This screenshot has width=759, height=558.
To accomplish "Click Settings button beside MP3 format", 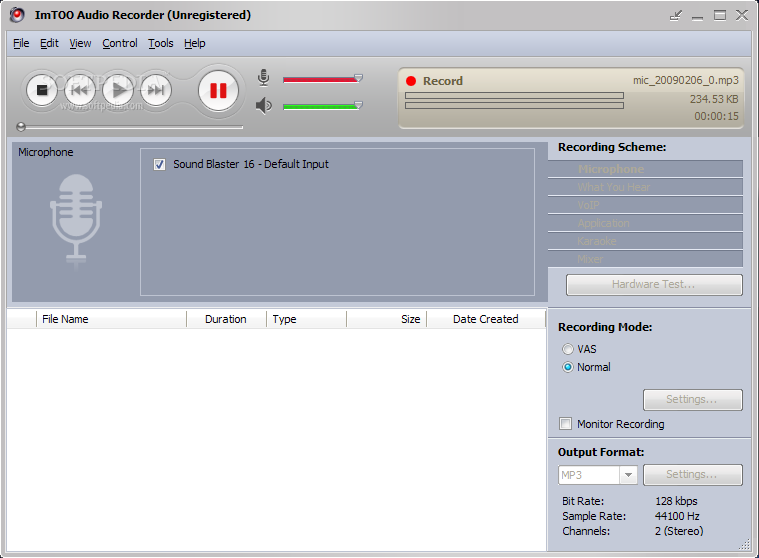I will (693, 475).
